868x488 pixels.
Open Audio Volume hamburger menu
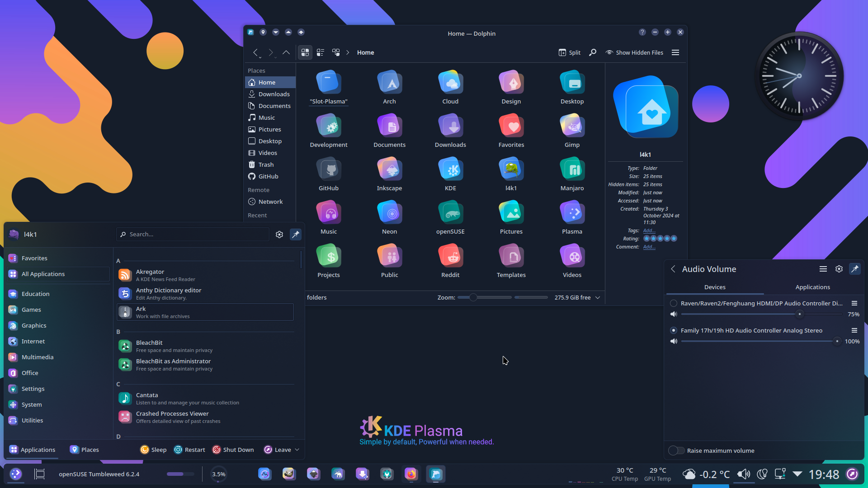823,269
